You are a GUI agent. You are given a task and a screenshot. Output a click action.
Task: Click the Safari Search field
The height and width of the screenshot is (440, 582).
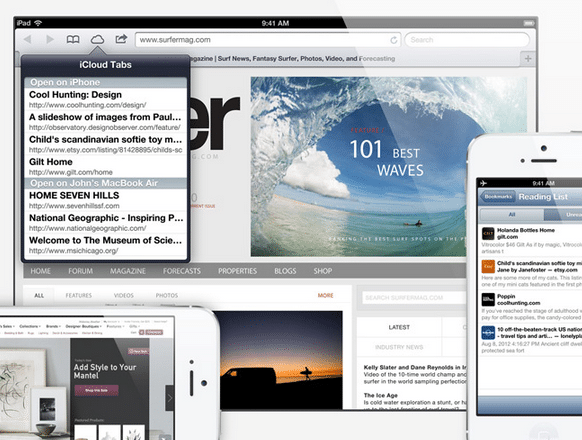point(467,40)
